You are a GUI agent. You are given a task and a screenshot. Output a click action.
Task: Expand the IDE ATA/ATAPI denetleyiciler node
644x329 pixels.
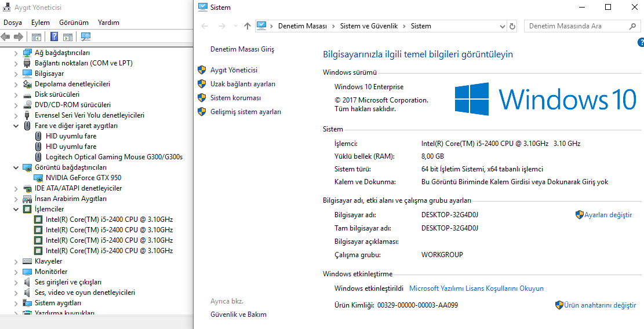pyautogui.click(x=16, y=188)
